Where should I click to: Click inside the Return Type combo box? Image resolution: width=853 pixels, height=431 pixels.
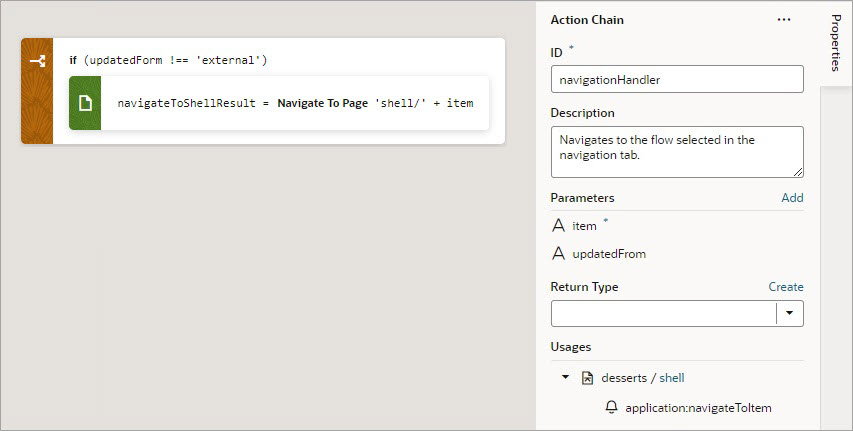tap(663, 313)
